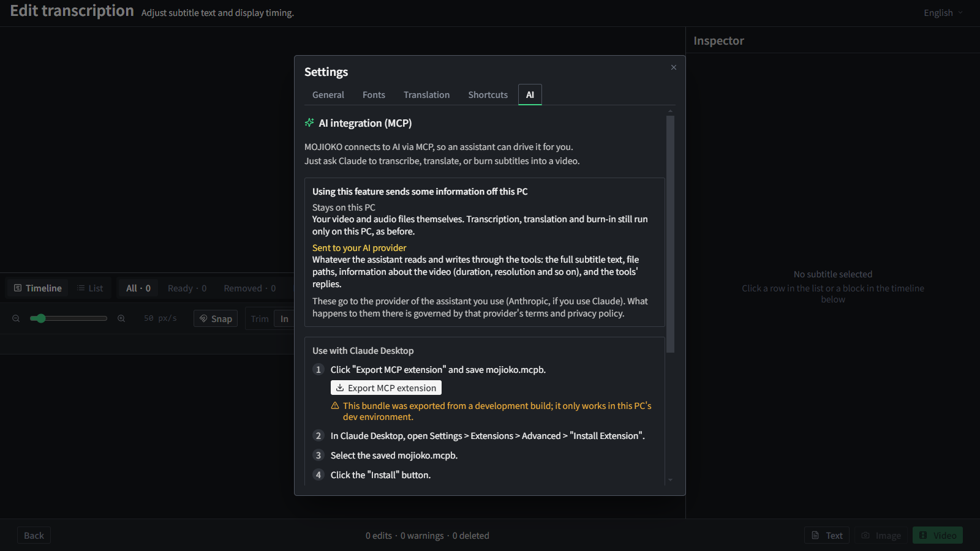
Task: Click the 'Edit transcription' page title
Action: tap(72, 11)
